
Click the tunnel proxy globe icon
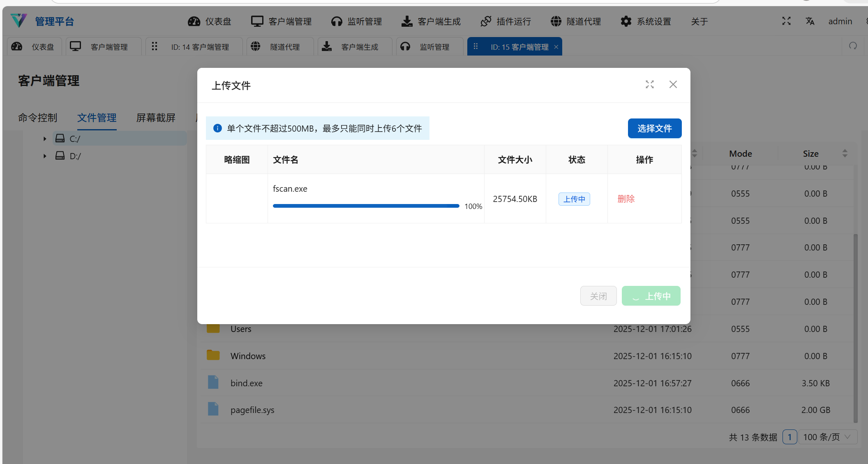point(556,21)
